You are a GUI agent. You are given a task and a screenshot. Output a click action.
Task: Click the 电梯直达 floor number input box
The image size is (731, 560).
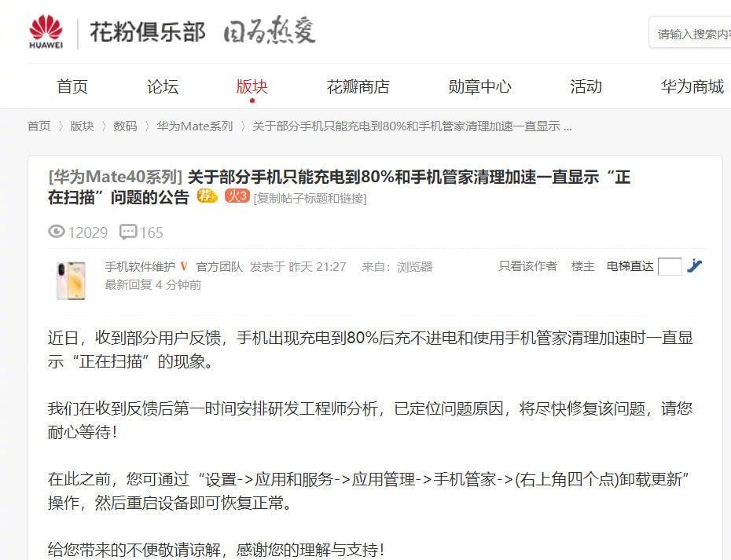670,266
